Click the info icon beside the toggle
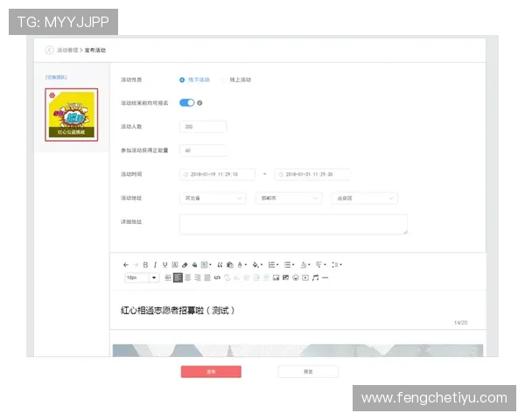The height and width of the screenshot is (420, 525). pyautogui.click(x=199, y=103)
